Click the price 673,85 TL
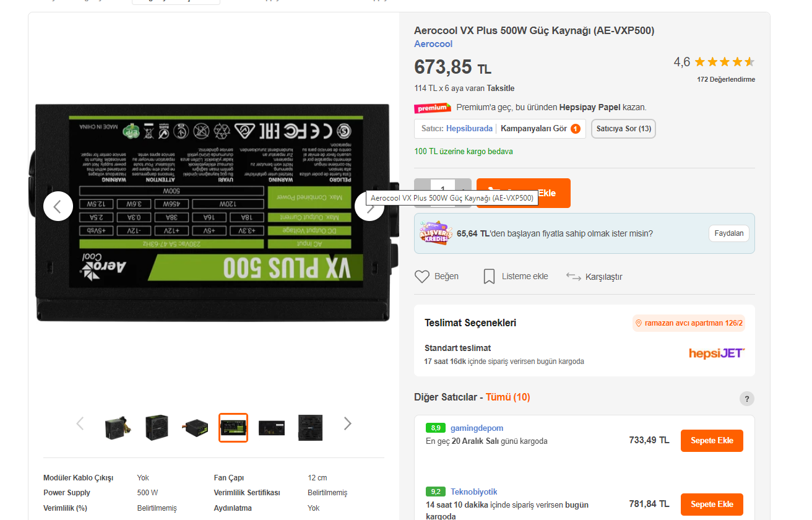This screenshot has width=812, height=520. click(x=452, y=67)
